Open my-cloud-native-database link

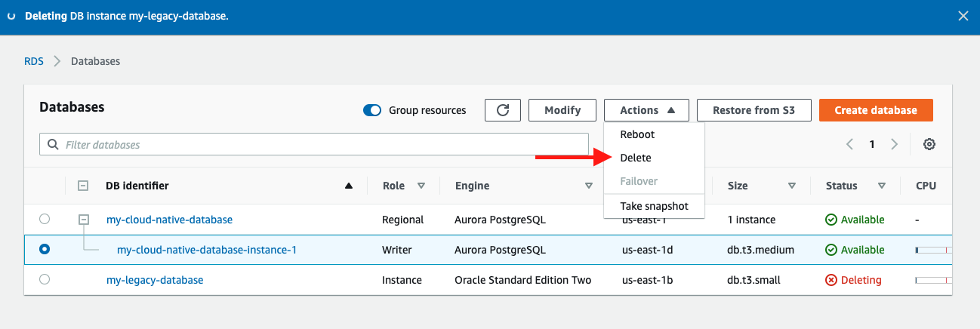pos(169,220)
